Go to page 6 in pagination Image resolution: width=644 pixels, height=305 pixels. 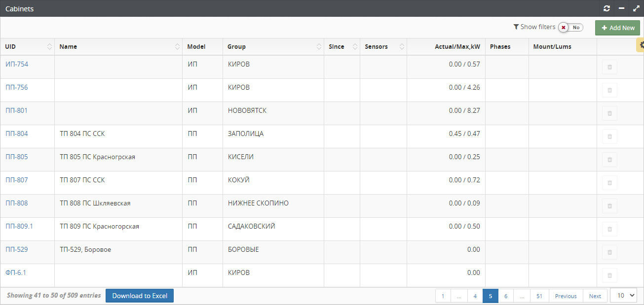(x=506, y=296)
